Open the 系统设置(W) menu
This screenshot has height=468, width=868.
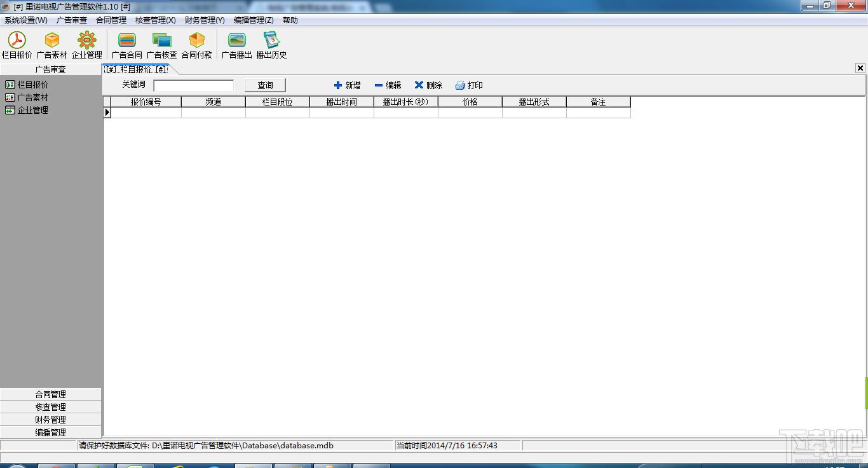[26, 20]
